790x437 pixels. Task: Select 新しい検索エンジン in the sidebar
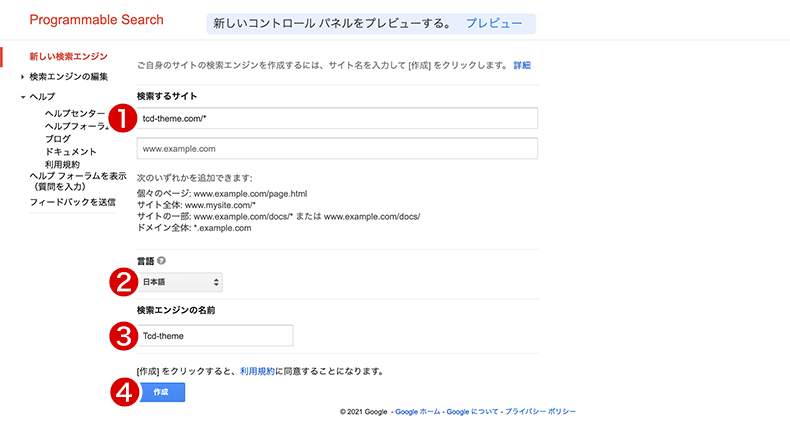69,56
